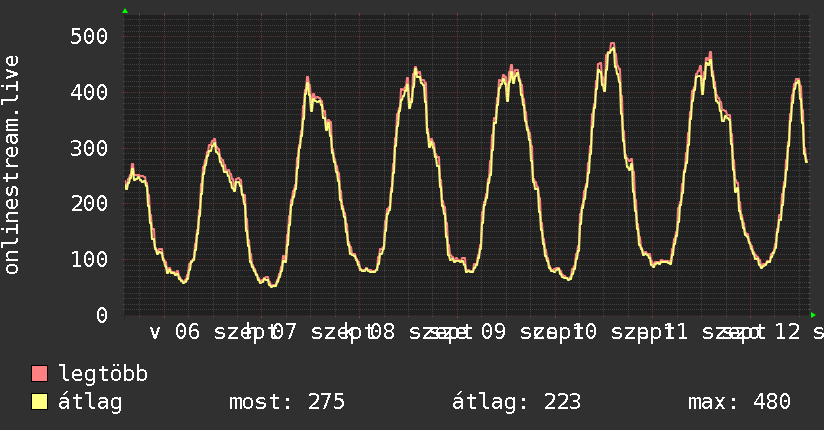Image resolution: width=824 pixels, height=430 pixels.
Task: Click the 'v 06' date label on x-axis
Action: pos(175,332)
